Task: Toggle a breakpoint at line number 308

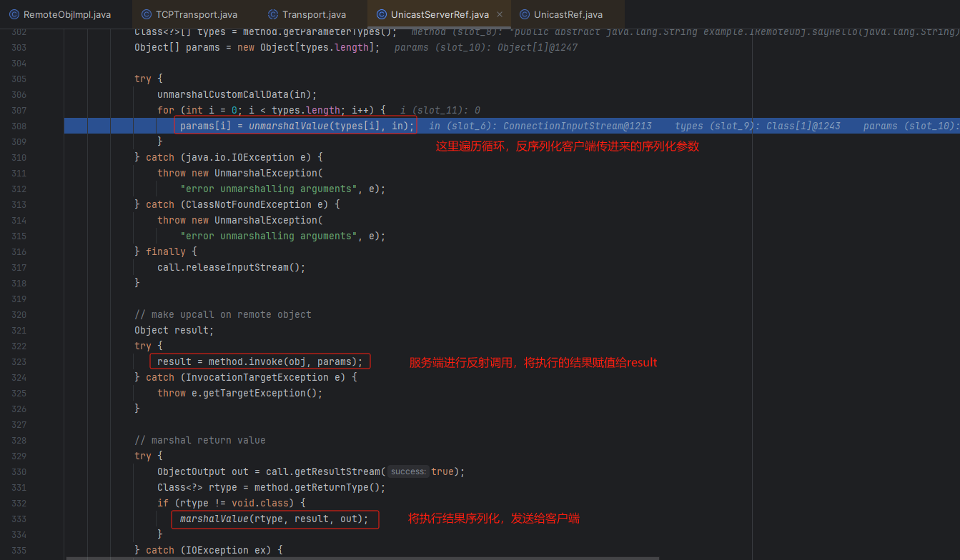Action: click(19, 126)
